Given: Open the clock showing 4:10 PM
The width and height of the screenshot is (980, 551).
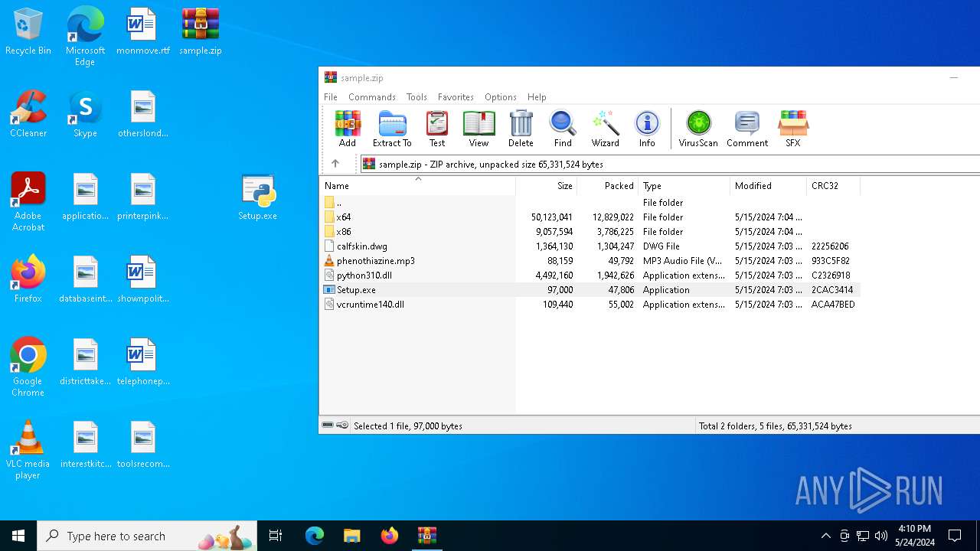Looking at the screenshot, I should pos(915,536).
